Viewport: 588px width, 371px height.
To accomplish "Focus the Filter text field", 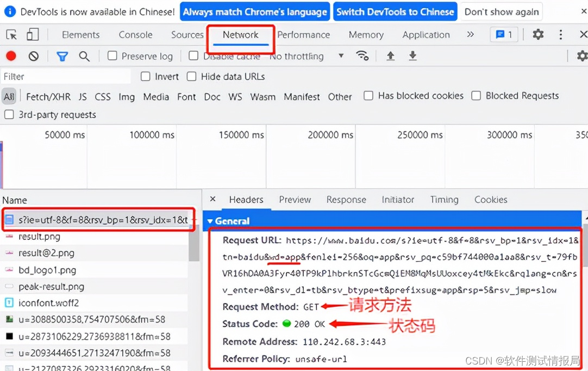I will tap(66, 77).
